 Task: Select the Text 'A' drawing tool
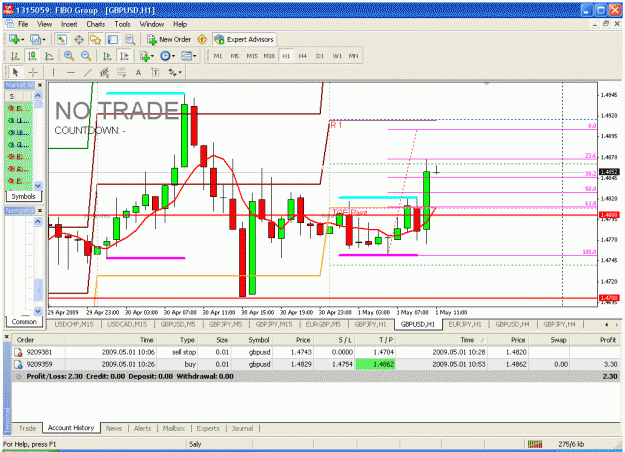click(x=138, y=73)
